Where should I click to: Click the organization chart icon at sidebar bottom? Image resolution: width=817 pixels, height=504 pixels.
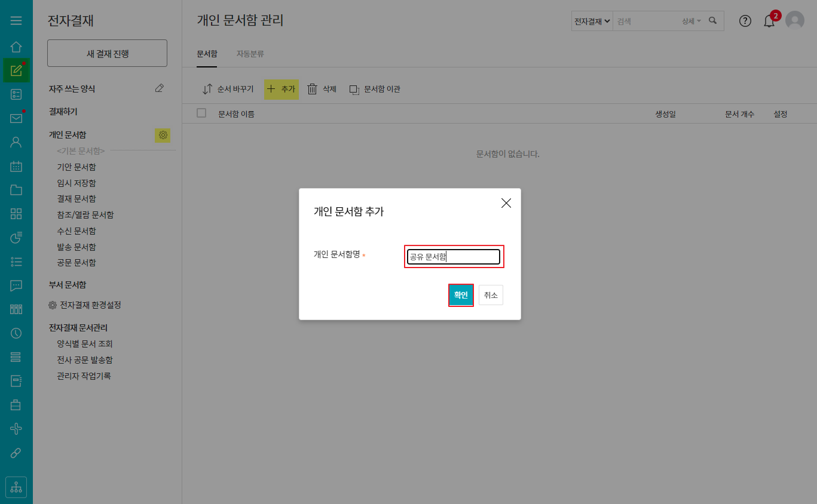(16, 487)
